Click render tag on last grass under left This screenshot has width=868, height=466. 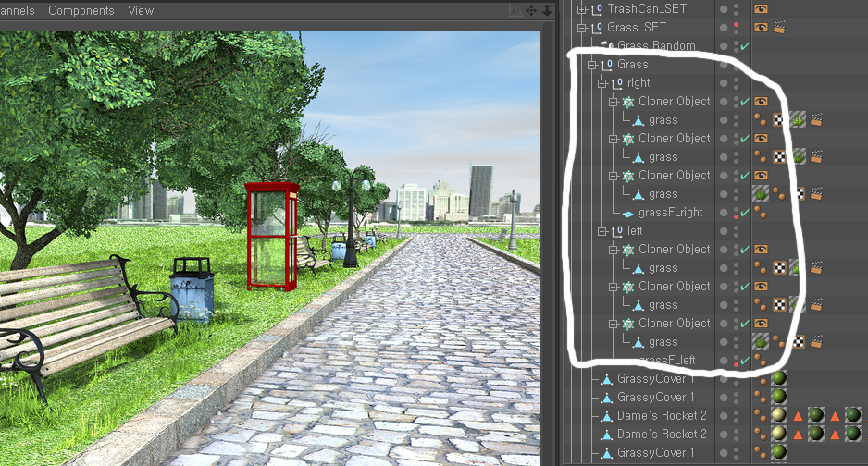coord(816,341)
